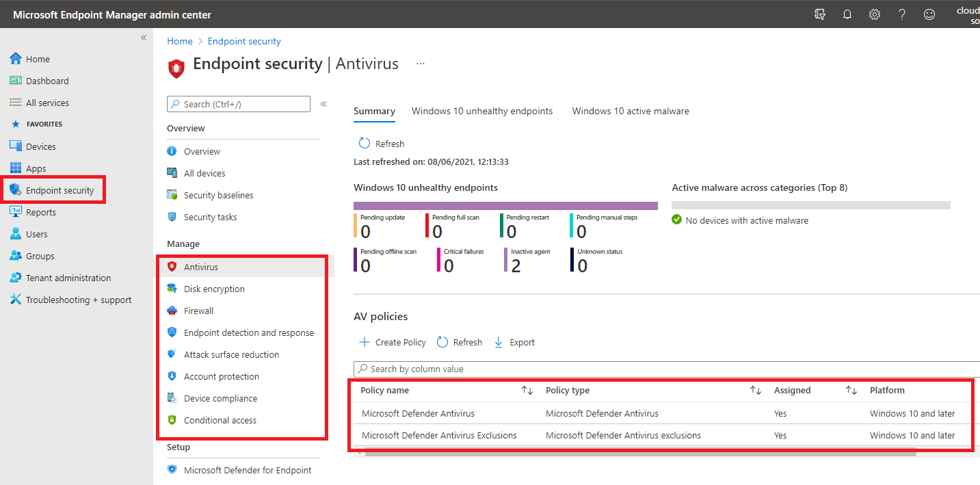Open the help question mark icon
The height and width of the screenshot is (485, 980).
point(901,14)
